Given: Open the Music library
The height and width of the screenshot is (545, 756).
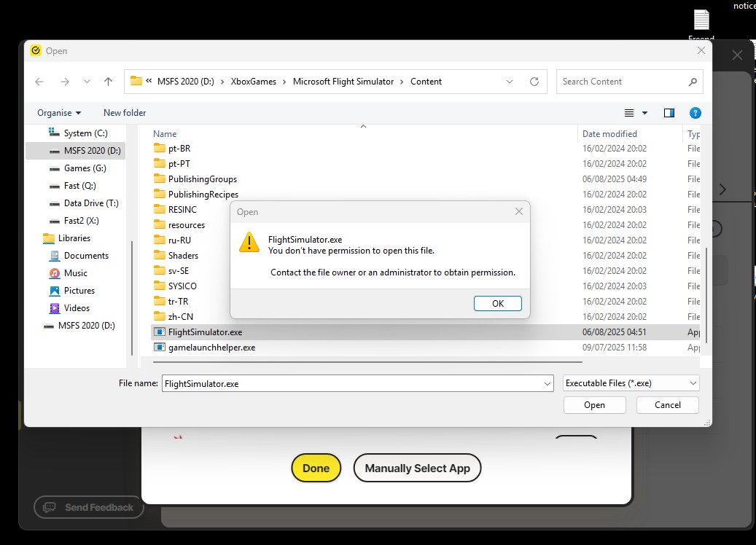Looking at the screenshot, I should pyautogui.click(x=69, y=273).
